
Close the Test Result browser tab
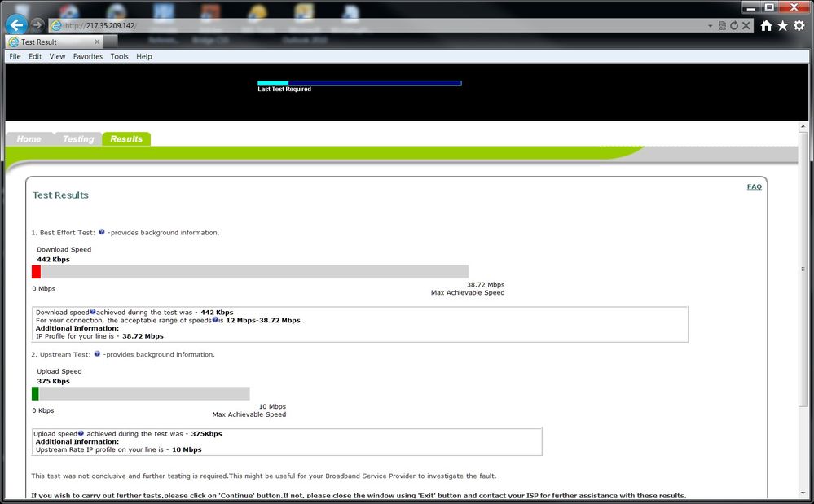point(97,42)
